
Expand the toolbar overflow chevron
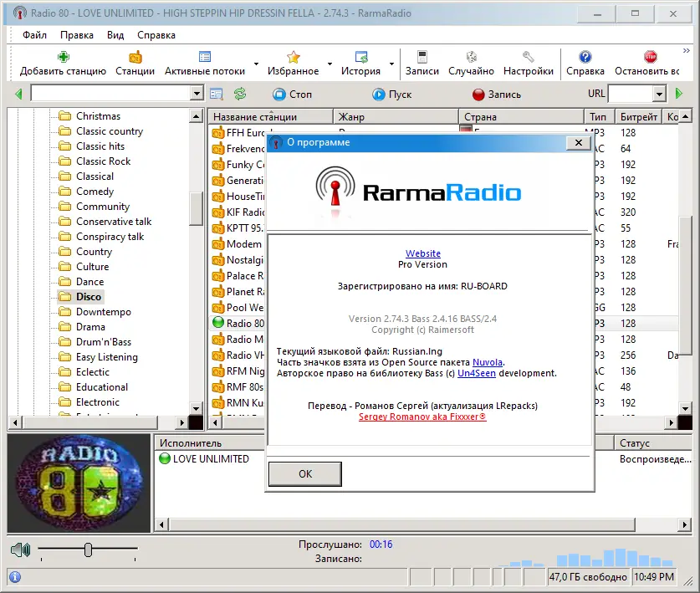click(686, 51)
